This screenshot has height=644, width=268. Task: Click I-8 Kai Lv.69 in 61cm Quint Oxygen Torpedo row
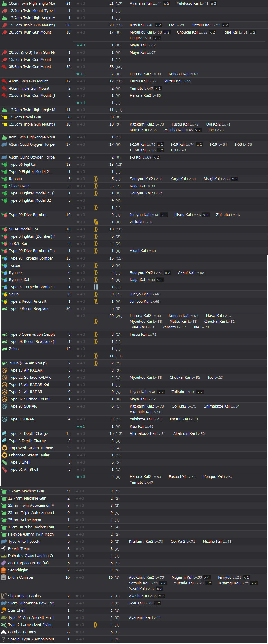pos(140,157)
